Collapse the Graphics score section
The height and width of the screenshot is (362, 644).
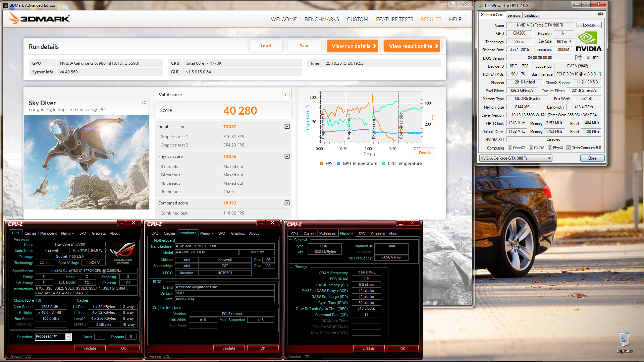[287, 126]
